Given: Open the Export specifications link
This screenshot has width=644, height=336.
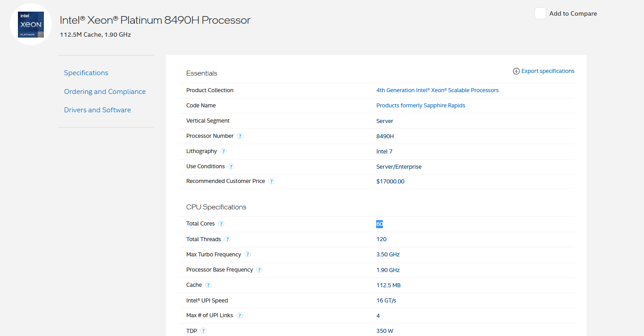Looking at the screenshot, I should pyautogui.click(x=548, y=71).
